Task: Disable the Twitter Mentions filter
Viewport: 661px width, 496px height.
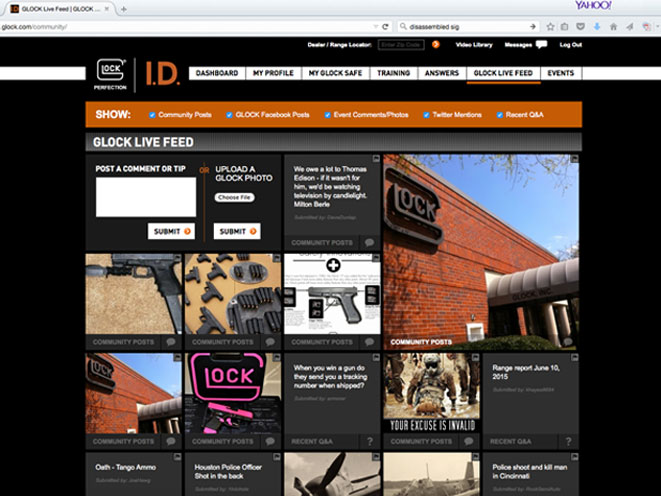Action: click(426, 115)
